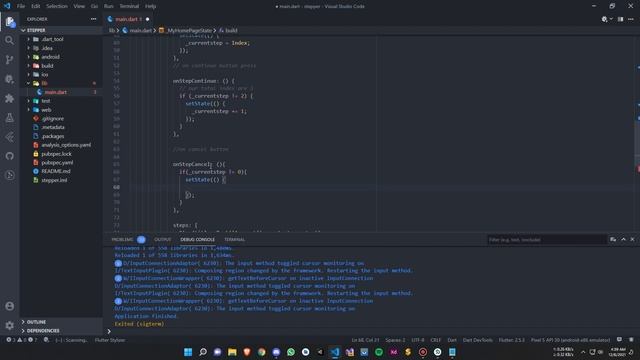Open Spotify from the taskbar
Image resolution: width=640 pixels, height=360 pixels.
[x=379, y=352]
